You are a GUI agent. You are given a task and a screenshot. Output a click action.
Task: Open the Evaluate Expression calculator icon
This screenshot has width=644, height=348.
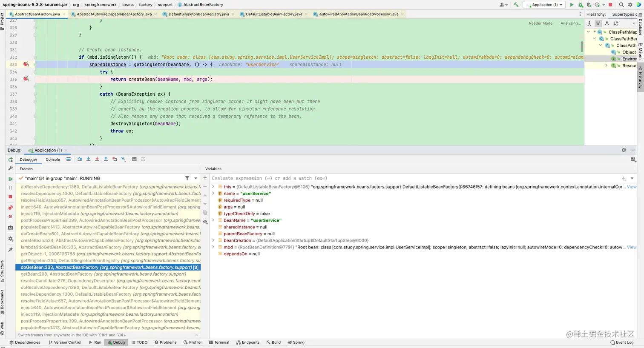pos(134,159)
